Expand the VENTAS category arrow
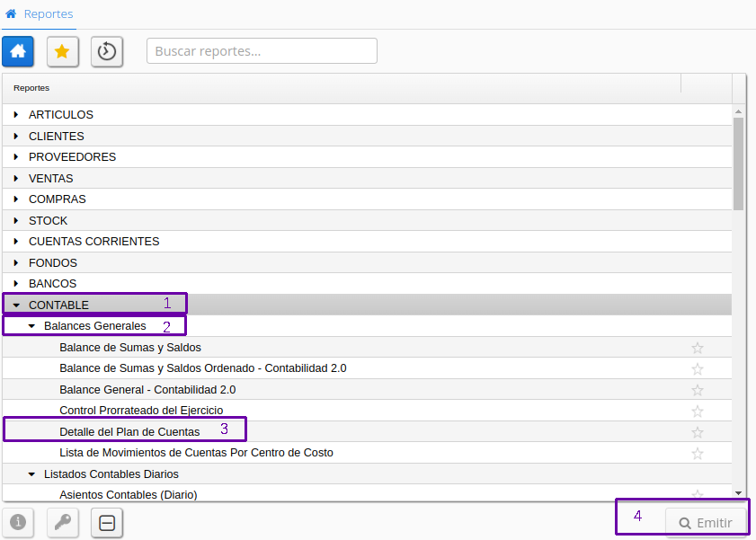Viewport: 756px width, 540px height. (x=16, y=178)
